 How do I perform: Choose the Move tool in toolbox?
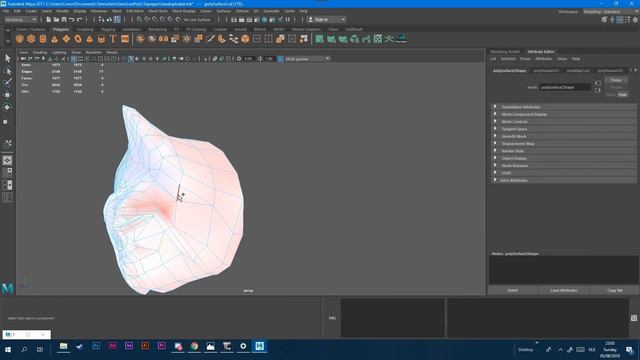coord(7,95)
